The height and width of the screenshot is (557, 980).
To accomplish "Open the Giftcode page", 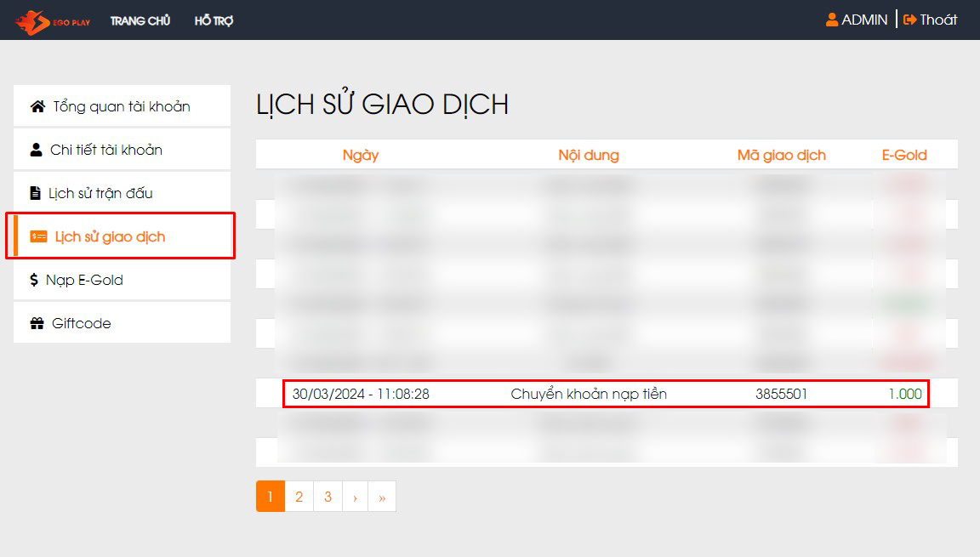I will click(122, 323).
